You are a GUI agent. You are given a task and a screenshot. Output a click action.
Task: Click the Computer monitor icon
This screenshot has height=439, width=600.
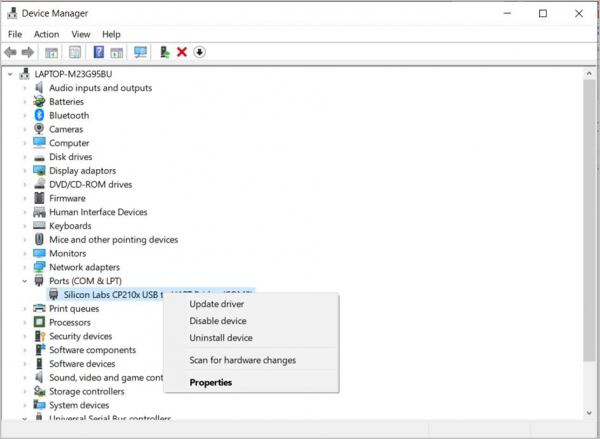click(39, 143)
